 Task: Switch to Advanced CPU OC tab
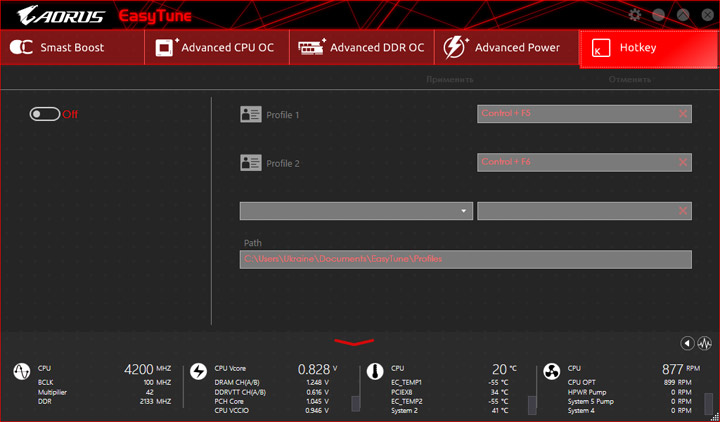click(x=217, y=47)
